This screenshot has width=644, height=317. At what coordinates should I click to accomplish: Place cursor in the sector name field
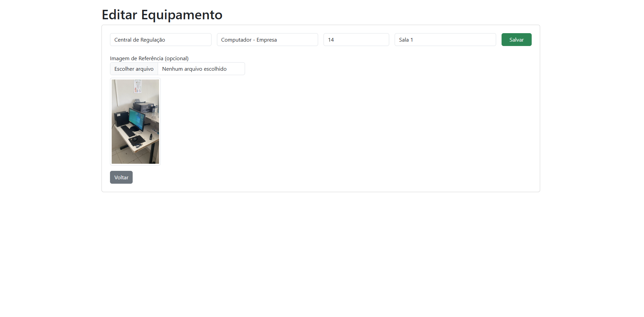coord(160,40)
